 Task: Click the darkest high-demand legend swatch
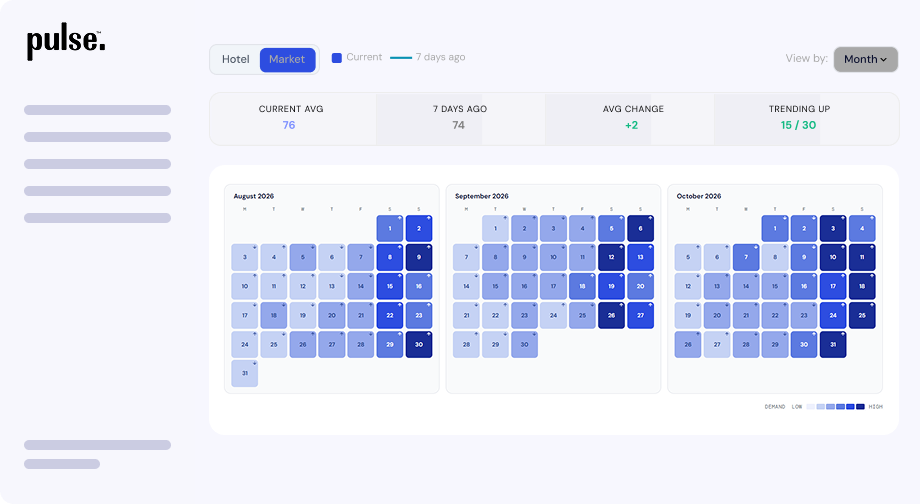860,407
